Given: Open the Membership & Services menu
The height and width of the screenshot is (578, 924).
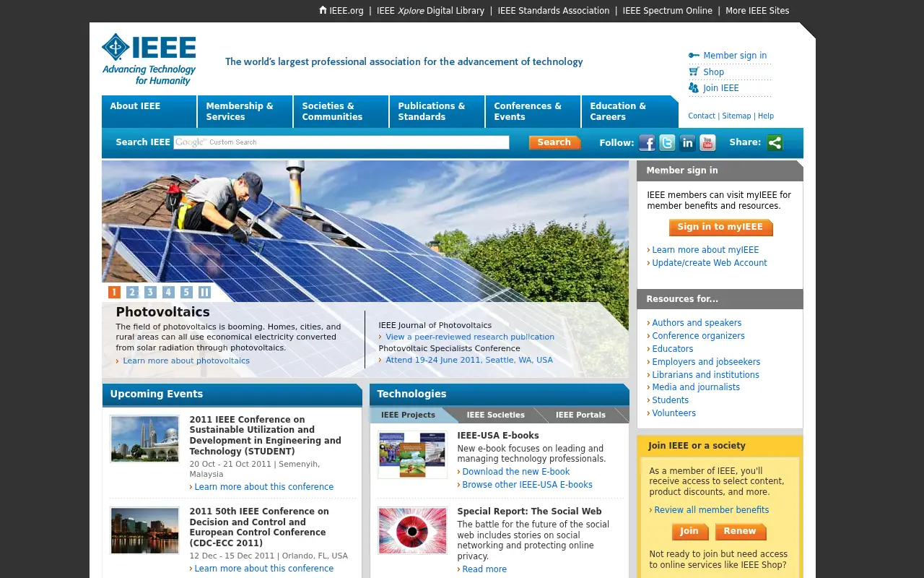Looking at the screenshot, I should click(x=245, y=111).
